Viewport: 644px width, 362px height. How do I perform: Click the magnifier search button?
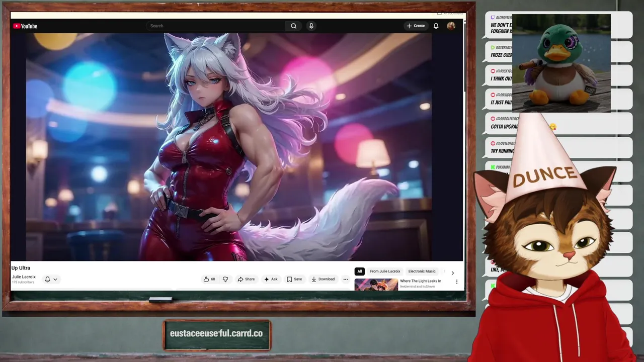pos(293,26)
